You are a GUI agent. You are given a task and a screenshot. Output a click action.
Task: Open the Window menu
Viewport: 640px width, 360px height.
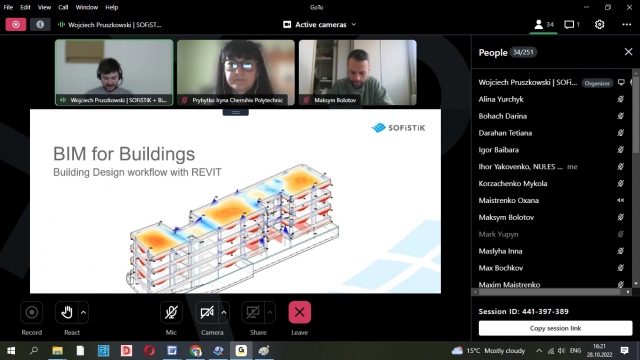pyautogui.click(x=87, y=7)
